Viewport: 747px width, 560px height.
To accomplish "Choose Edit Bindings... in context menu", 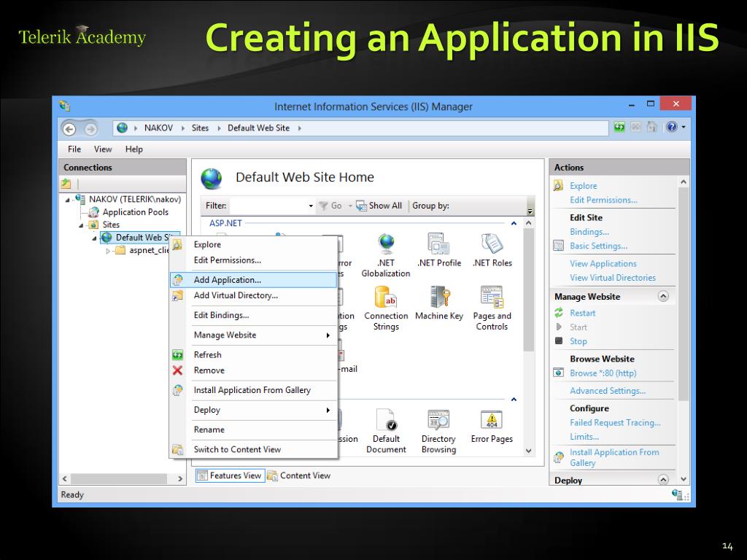I will point(253,315).
